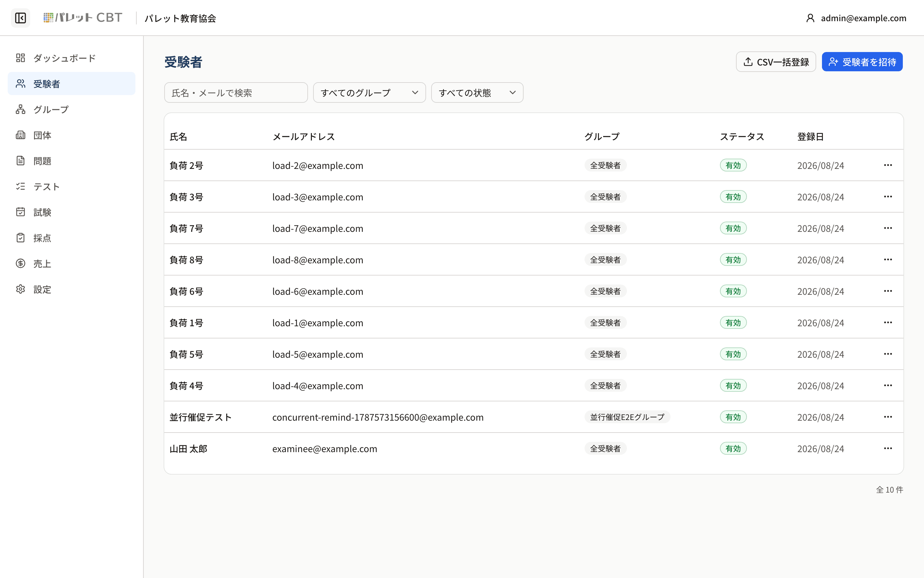Click the email load-6@example.com
The image size is (924, 578).
(318, 291)
